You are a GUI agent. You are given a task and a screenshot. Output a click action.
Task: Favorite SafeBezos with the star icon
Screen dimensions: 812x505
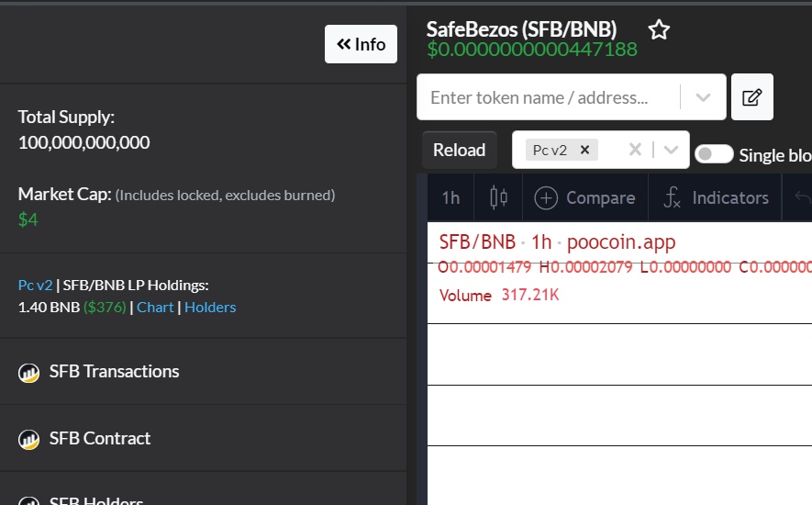(659, 29)
